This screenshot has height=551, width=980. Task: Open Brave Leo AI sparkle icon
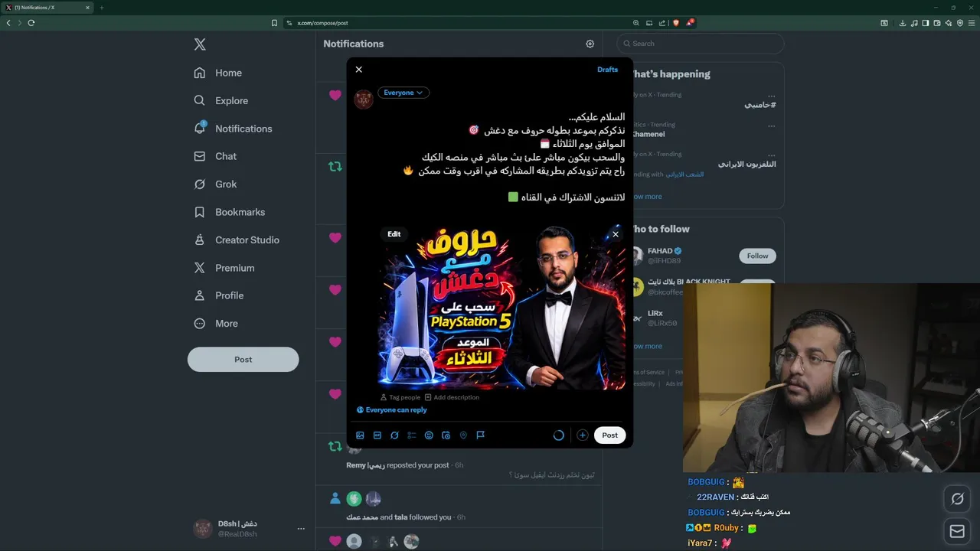point(949,23)
